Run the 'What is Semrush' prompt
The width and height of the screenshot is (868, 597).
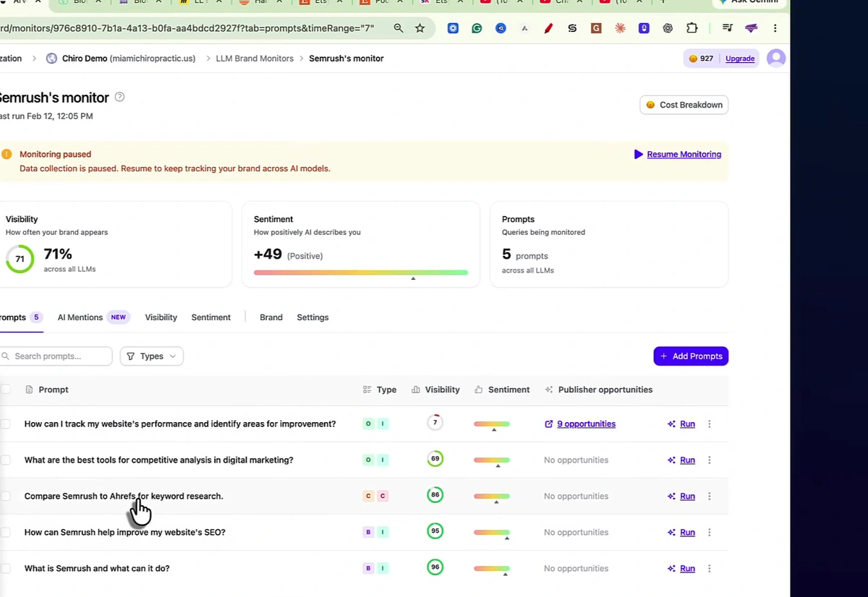pyautogui.click(x=681, y=569)
